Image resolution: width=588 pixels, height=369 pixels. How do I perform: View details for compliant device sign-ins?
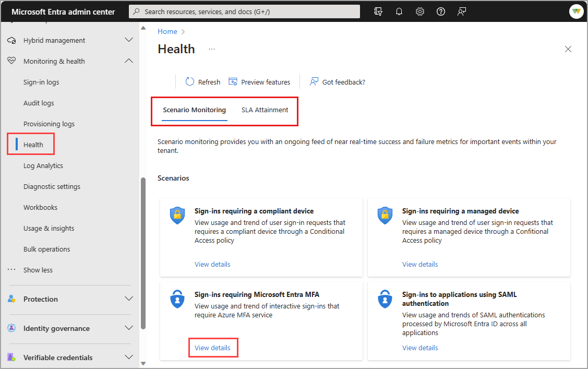pos(212,265)
